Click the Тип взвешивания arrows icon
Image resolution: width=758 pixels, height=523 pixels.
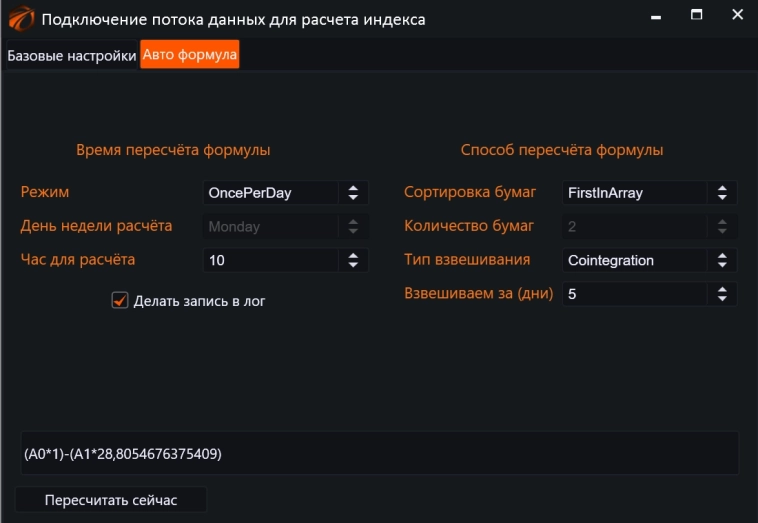(722, 261)
